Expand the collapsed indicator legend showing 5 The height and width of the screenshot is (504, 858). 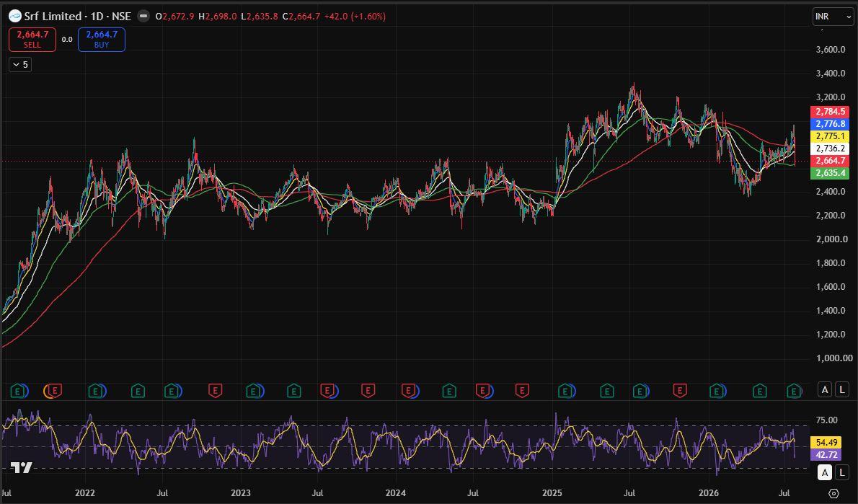tap(20, 65)
